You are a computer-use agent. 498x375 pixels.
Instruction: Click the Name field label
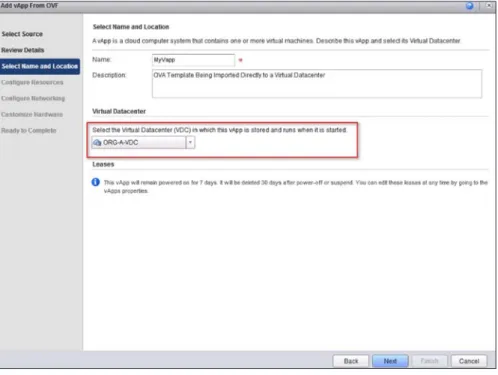(102, 60)
